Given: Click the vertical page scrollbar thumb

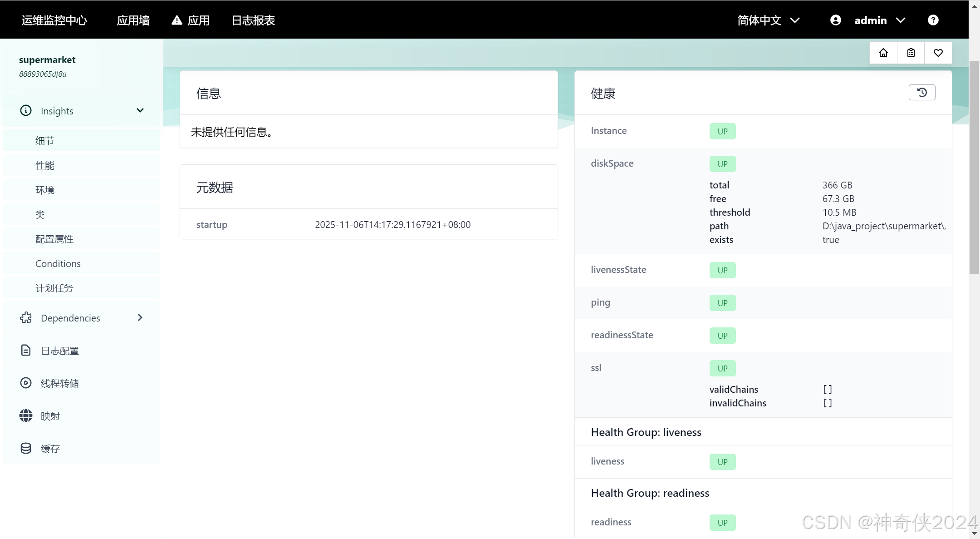Looking at the screenshot, I should pyautogui.click(x=974, y=168).
